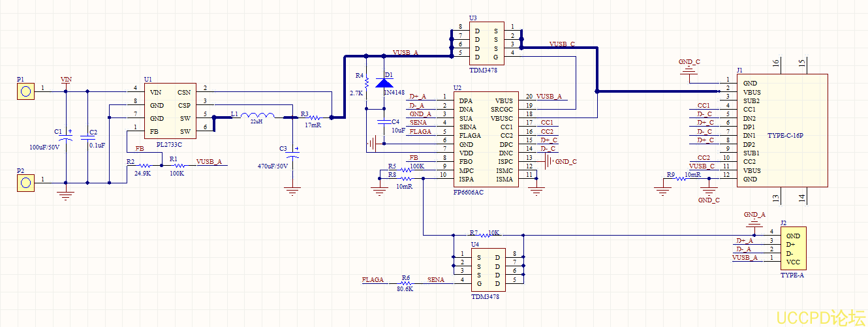Viewport: 868px width, 327px height.
Task: Select the lower U4 TDM3478 MOSFET
Action: pyautogui.click(x=487, y=267)
